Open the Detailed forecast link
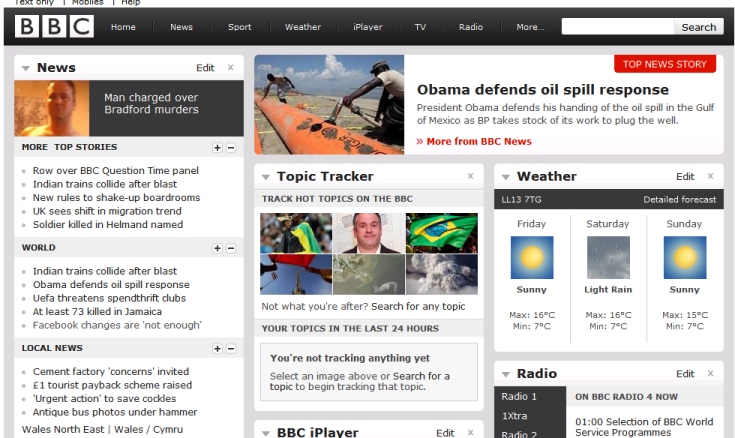This screenshot has height=438, width=735. pyautogui.click(x=680, y=200)
